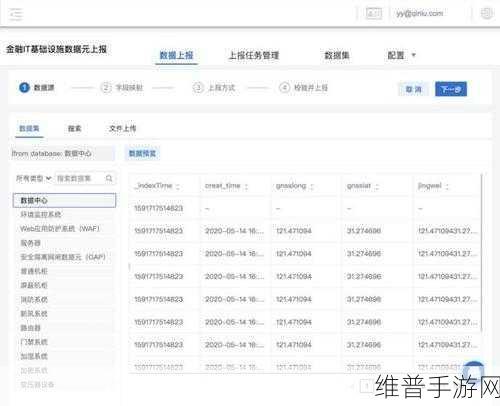Click the blue 下一步 button
The height and width of the screenshot is (406, 500).
coord(451,89)
